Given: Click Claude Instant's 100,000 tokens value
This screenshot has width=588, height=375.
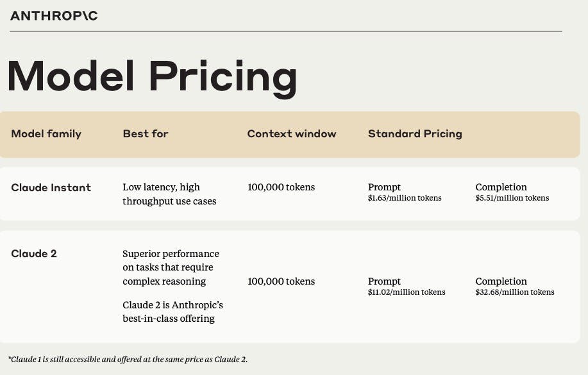Looking at the screenshot, I should click(281, 187).
